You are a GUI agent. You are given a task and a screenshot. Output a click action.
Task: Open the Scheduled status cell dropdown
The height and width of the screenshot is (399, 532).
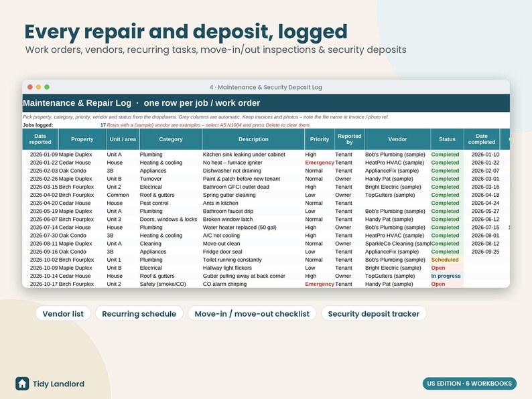tap(447, 260)
